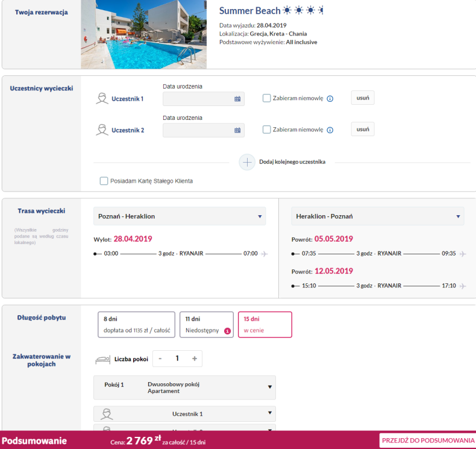Image resolution: width=476 pixels, height=449 pixels.
Task: Remove Uczestnik 1 with usuń button
Action: [363, 98]
